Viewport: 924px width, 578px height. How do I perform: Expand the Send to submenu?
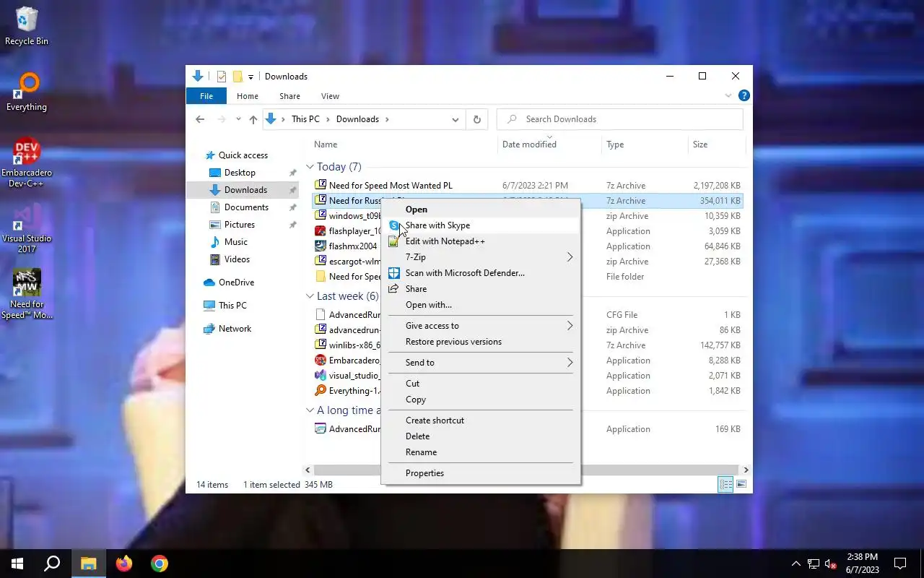(569, 363)
